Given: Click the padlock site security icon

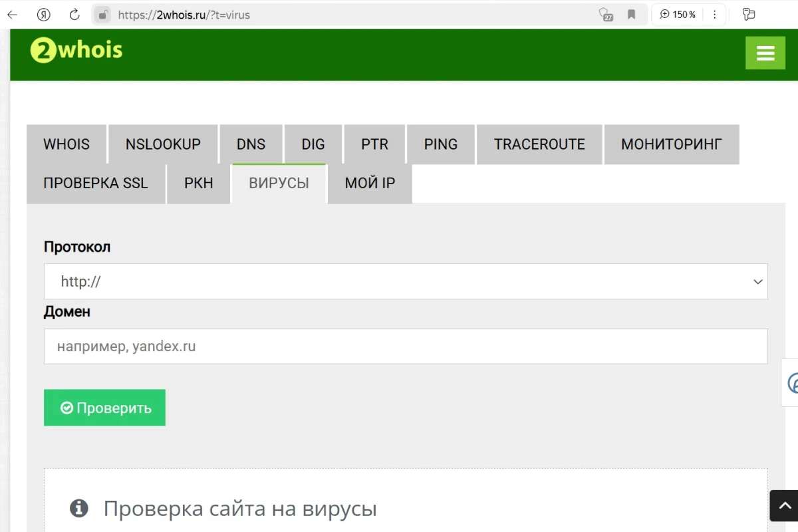Looking at the screenshot, I should pyautogui.click(x=102, y=15).
